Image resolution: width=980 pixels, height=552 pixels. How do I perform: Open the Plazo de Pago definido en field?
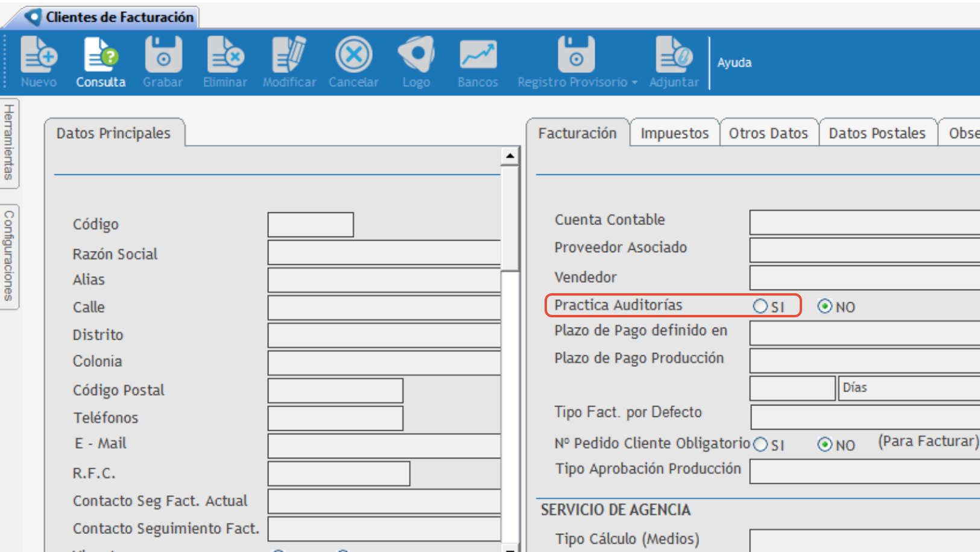(865, 333)
